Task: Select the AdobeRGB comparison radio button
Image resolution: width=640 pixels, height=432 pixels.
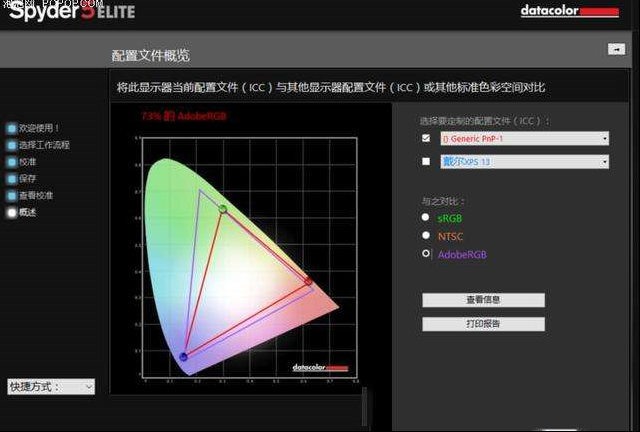Action: coord(425,254)
